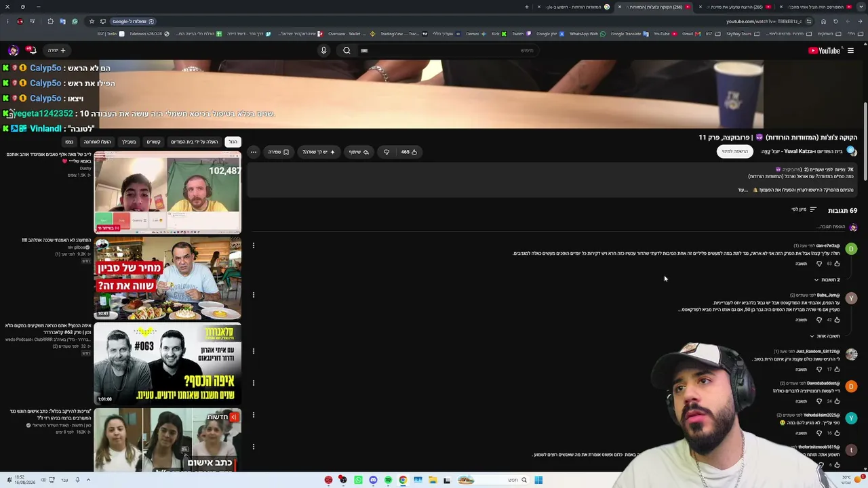This screenshot has height=488, width=868.
Task: Select the 'בשבילך' for-you chip
Action: (x=129, y=142)
